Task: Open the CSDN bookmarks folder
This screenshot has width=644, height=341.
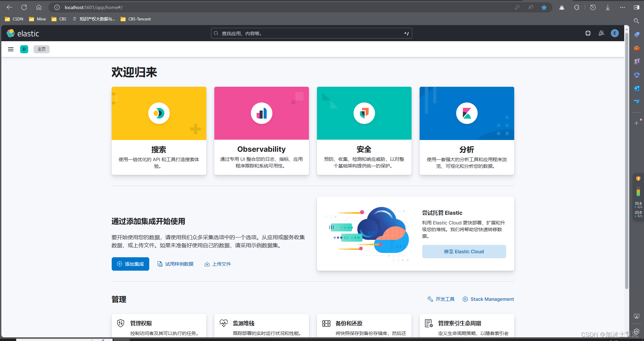Action: click(x=14, y=19)
